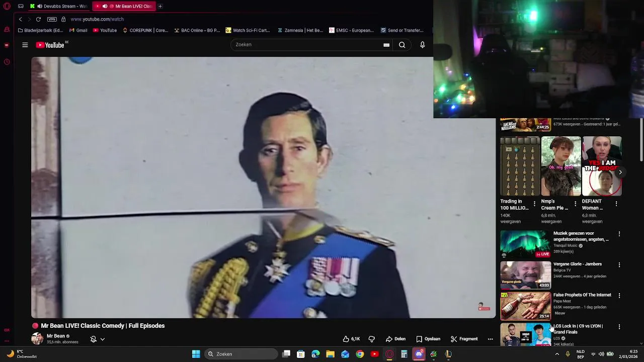Screen dimensions: 644x362
Task: Open the BAC Online bookmark
Action: [197, 30]
